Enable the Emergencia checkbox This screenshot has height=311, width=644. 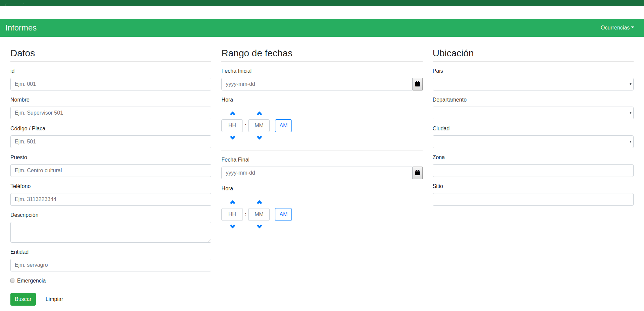point(12,281)
